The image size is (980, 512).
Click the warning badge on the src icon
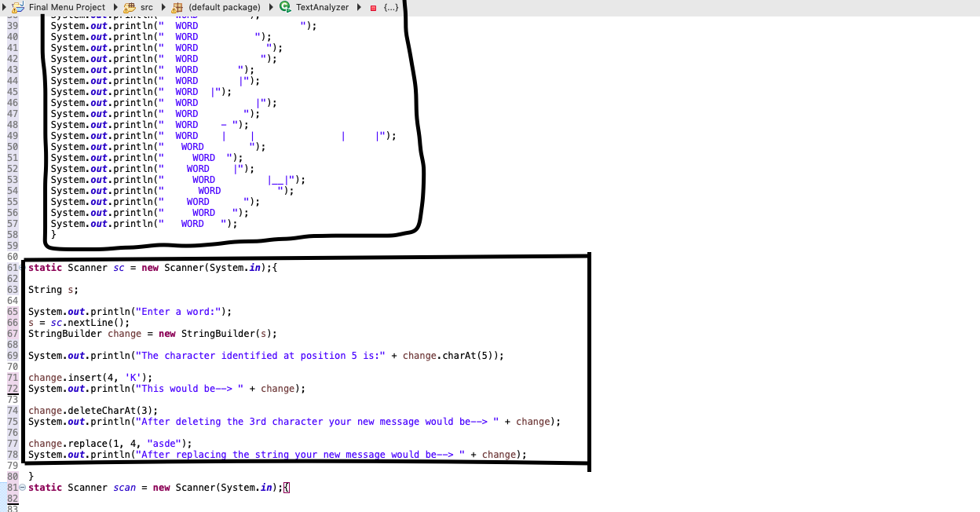point(127,9)
